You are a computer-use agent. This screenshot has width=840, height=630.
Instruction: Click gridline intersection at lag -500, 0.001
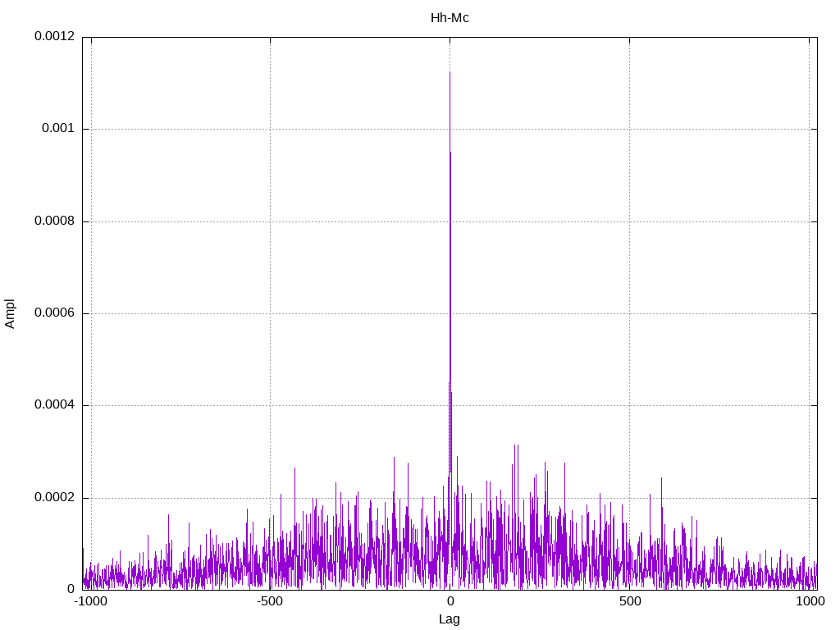270,129
